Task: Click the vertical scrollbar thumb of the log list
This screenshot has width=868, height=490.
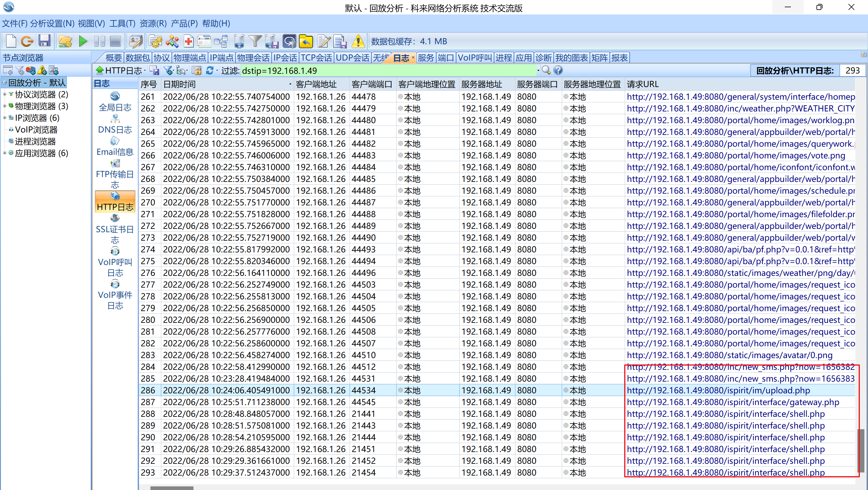Action: pos(861,450)
